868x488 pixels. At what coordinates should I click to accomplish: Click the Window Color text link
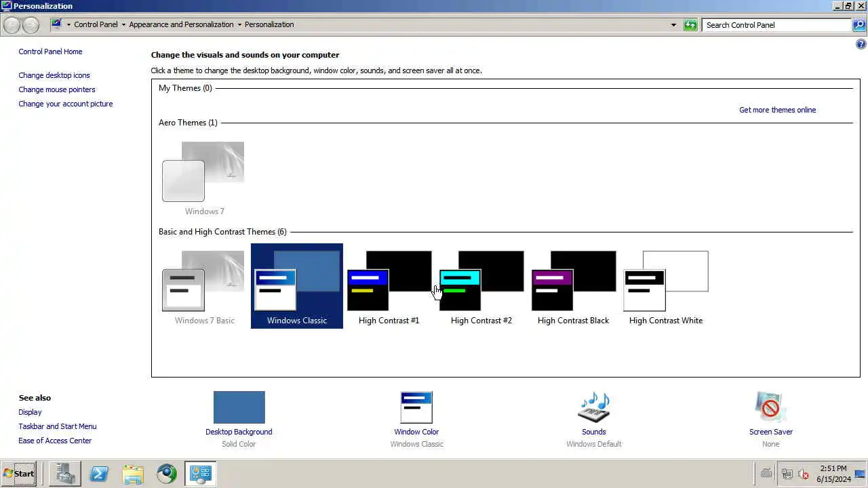pyautogui.click(x=416, y=432)
